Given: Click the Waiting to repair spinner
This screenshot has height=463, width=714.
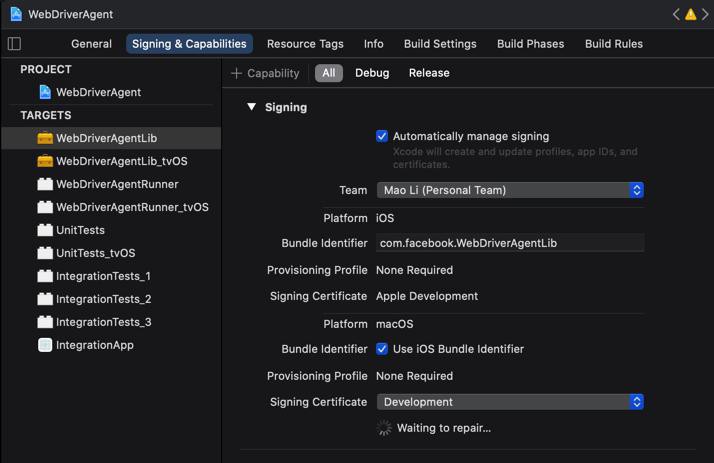Looking at the screenshot, I should pos(384,428).
